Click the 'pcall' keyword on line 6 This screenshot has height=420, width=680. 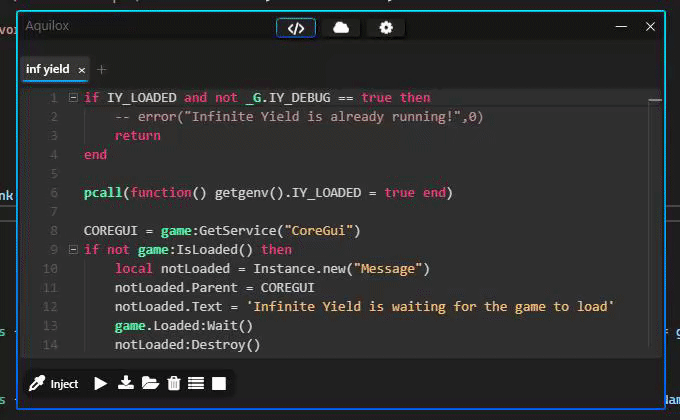coord(103,193)
